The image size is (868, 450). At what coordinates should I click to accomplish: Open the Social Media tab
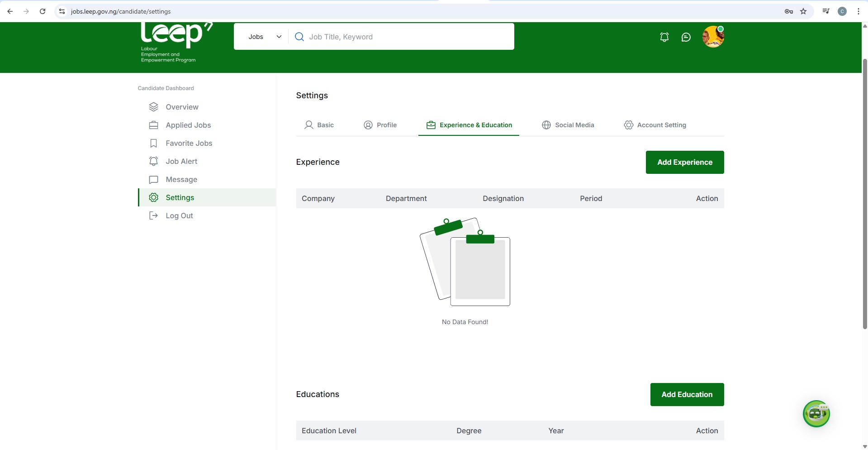coord(568,125)
